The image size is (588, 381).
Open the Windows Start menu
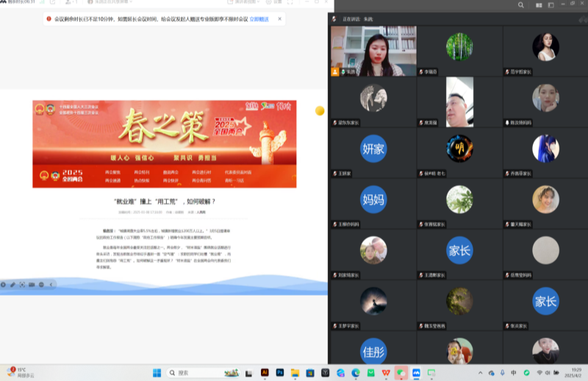click(157, 373)
